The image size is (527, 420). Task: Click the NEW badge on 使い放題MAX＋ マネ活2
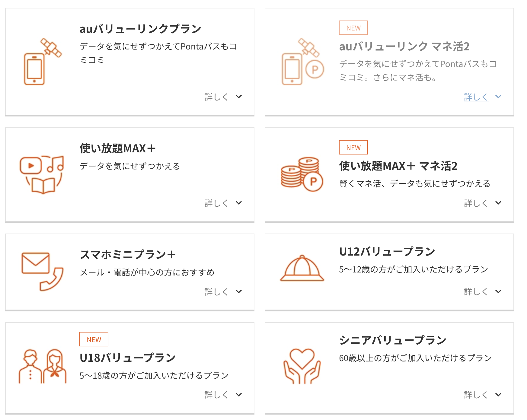point(353,147)
